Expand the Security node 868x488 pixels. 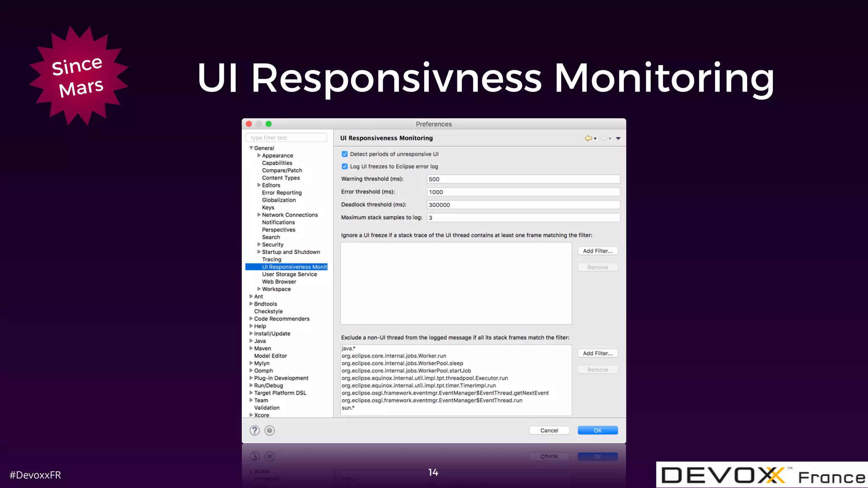coord(259,244)
